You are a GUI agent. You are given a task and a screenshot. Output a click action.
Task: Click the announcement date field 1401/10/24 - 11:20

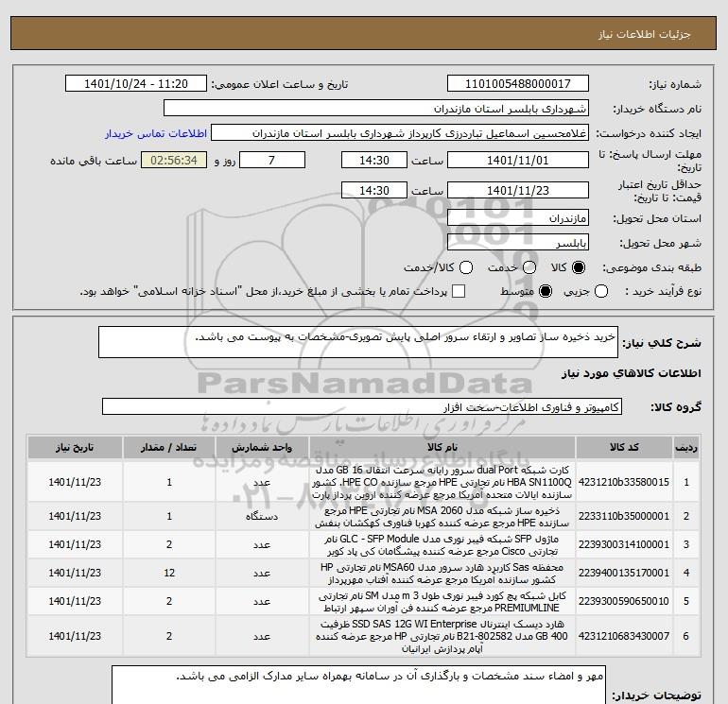pyautogui.click(x=136, y=84)
